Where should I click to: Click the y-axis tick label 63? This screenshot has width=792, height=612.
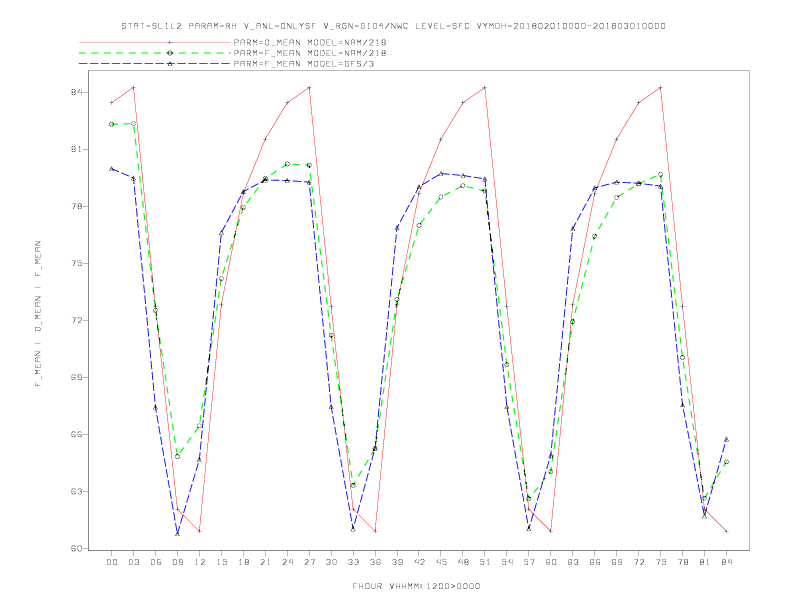click(76, 491)
